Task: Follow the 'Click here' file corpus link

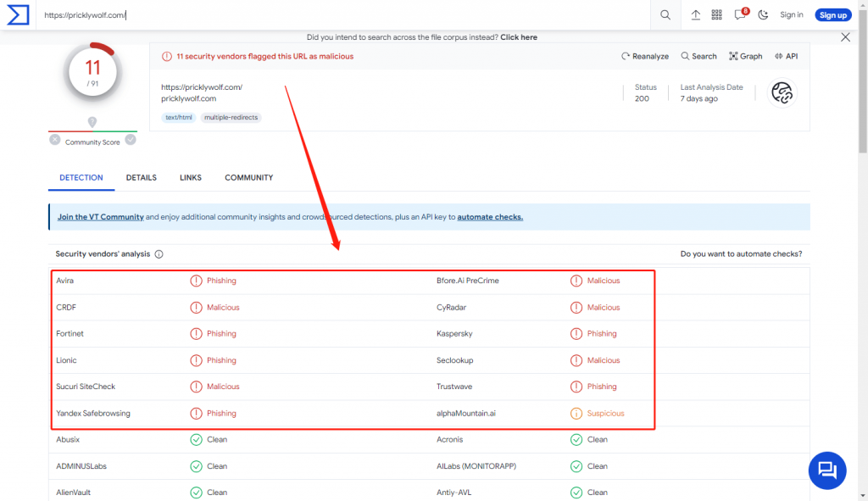Action: (x=519, y=37)
